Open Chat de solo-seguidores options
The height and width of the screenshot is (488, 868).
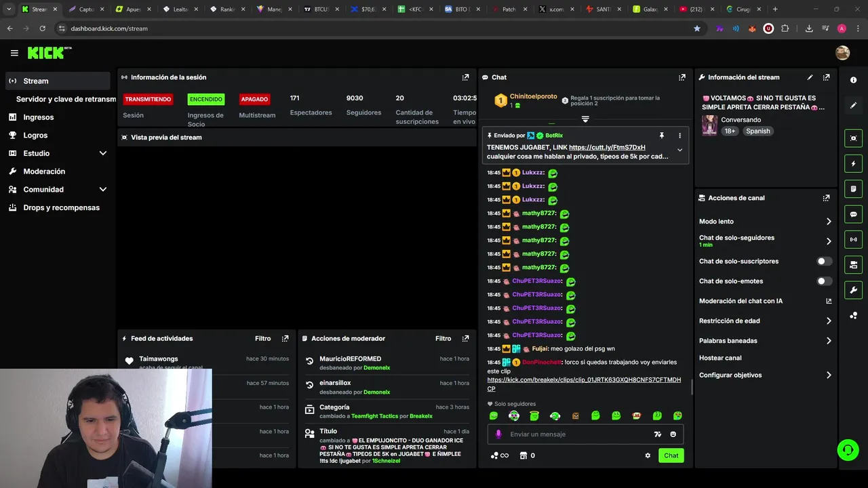(765, 241)
